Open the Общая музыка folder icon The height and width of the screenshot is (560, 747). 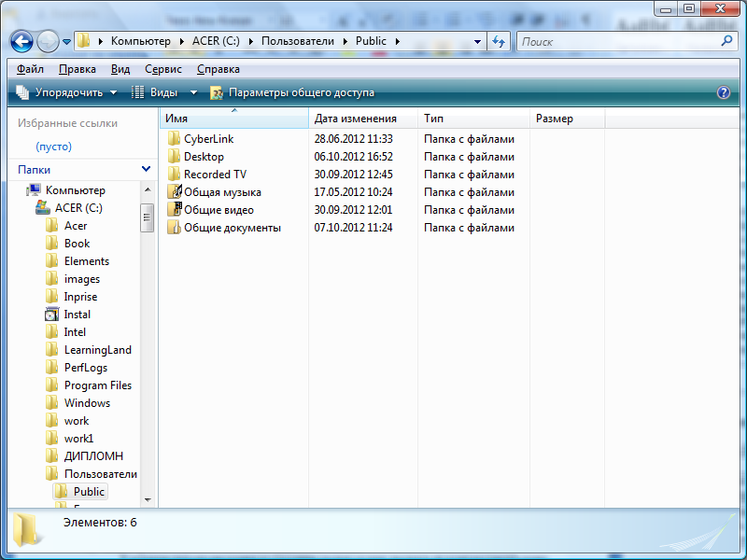click(174, 192)
